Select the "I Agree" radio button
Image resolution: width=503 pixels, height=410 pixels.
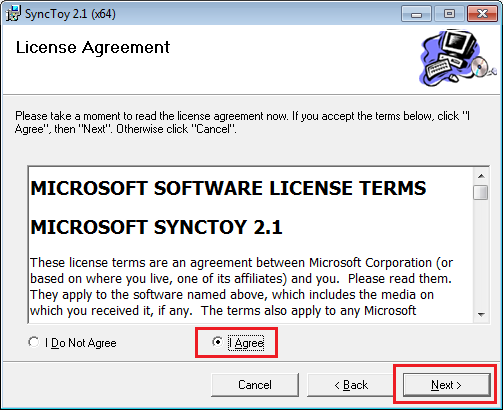(217, 342)
